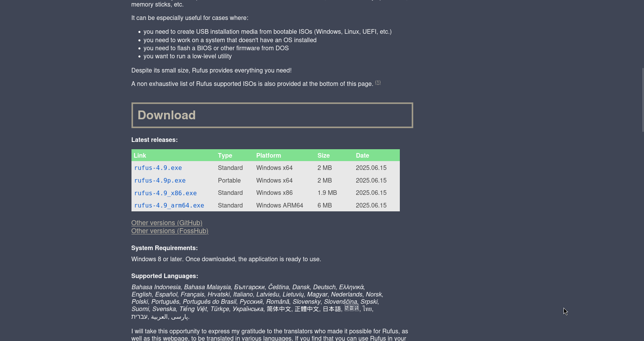Open Other versions (FossHub) link
This screenshot has width=644, height=341.
coord(170,231)
